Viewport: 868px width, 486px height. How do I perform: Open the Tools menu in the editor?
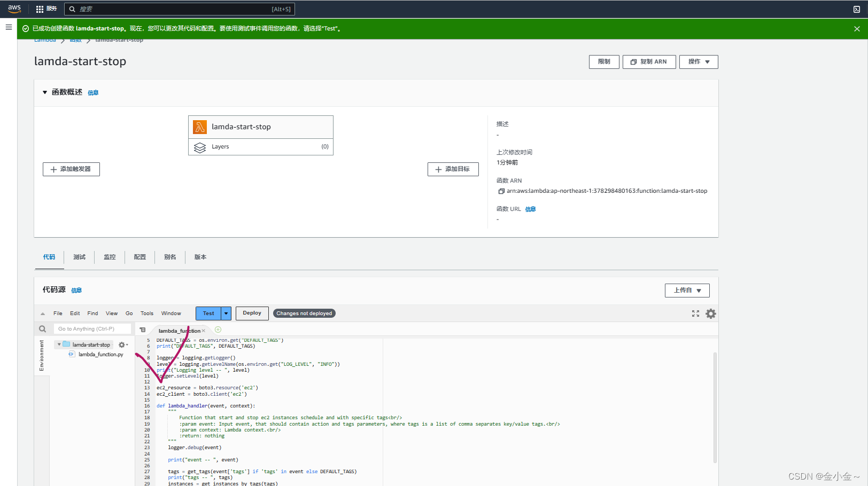coord(147,313)
